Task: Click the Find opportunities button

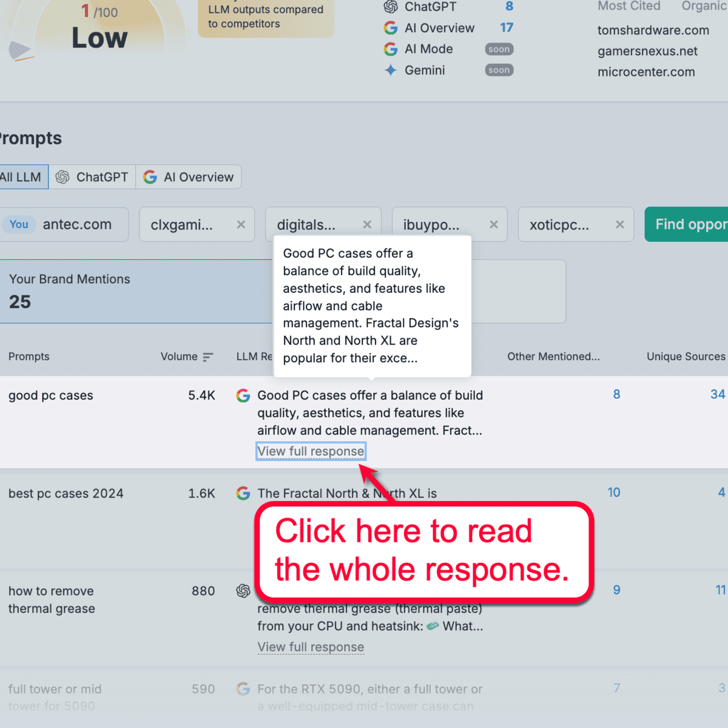Action: coord(695,224)
